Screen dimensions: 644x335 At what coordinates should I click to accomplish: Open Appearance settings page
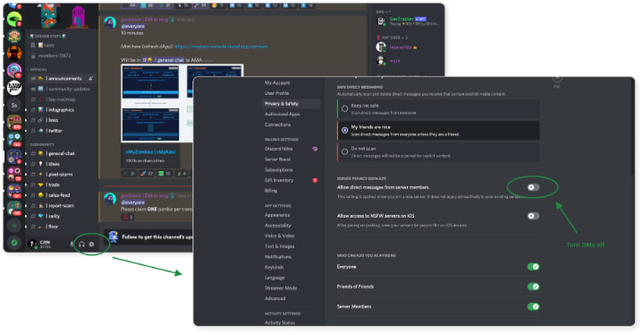click(x=277, y=215)
